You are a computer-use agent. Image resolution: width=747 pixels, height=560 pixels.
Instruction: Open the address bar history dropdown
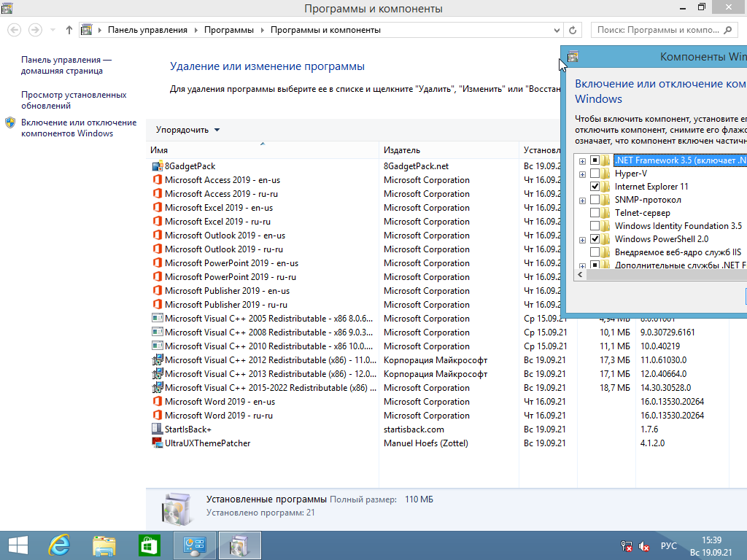pyautogui.click(x=557, y=30)
